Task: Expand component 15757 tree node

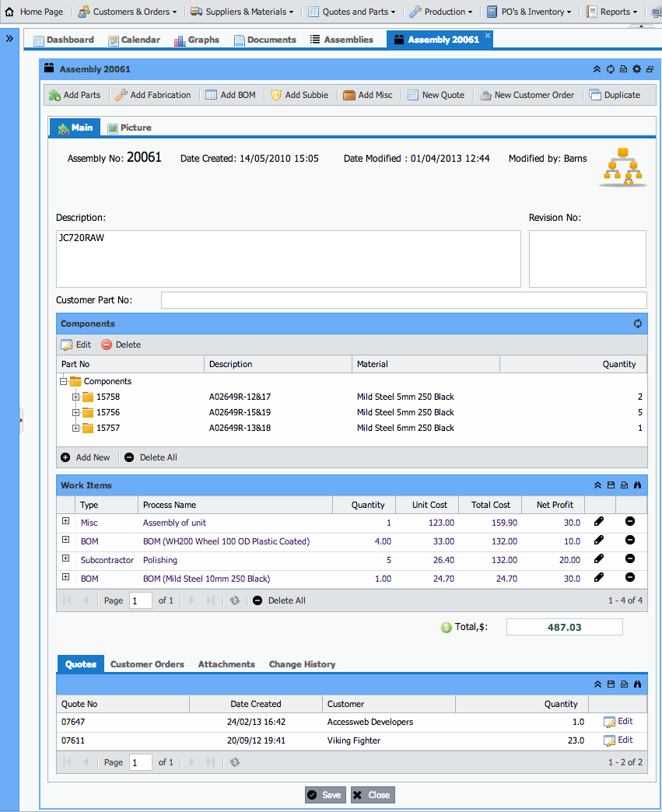Action: click(x=75, y=429)
